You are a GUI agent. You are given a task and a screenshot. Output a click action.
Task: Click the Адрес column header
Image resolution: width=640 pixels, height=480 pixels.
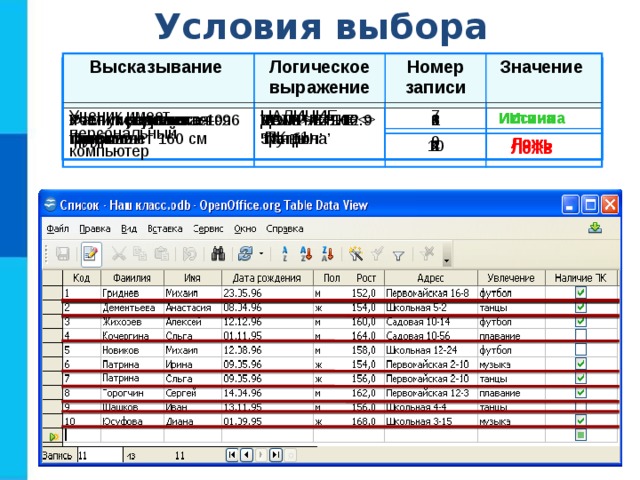pyautogui.click(x=431, y=278)
